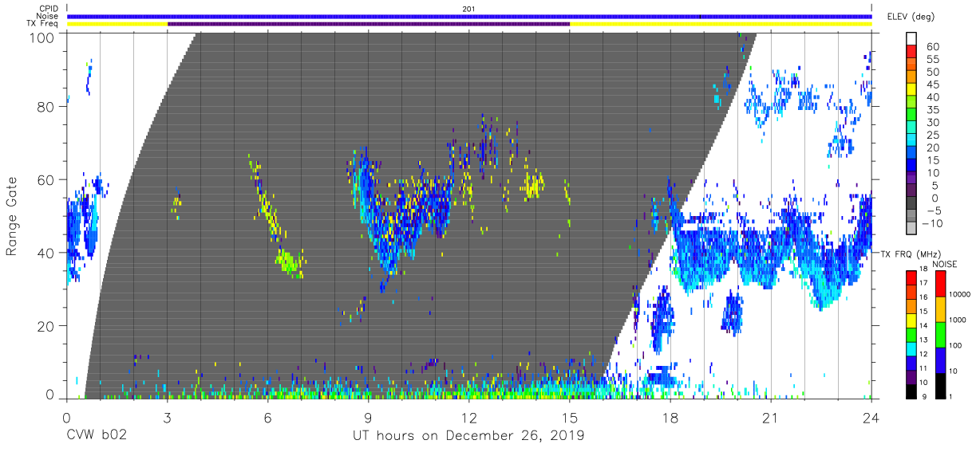Click the Noise row label at top left
This screenshot has width=980, height=452.
coord(46,16)
